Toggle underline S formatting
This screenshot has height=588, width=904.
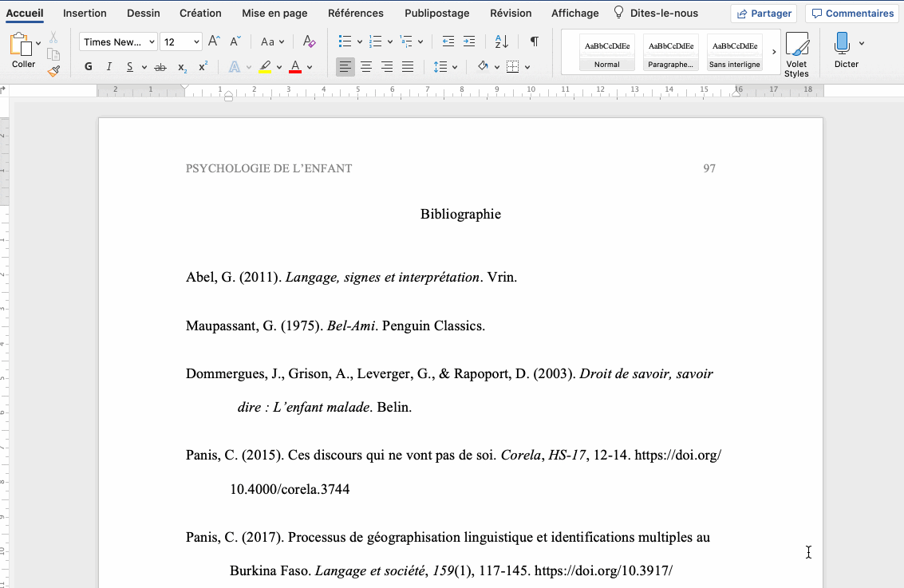point(130,67)
